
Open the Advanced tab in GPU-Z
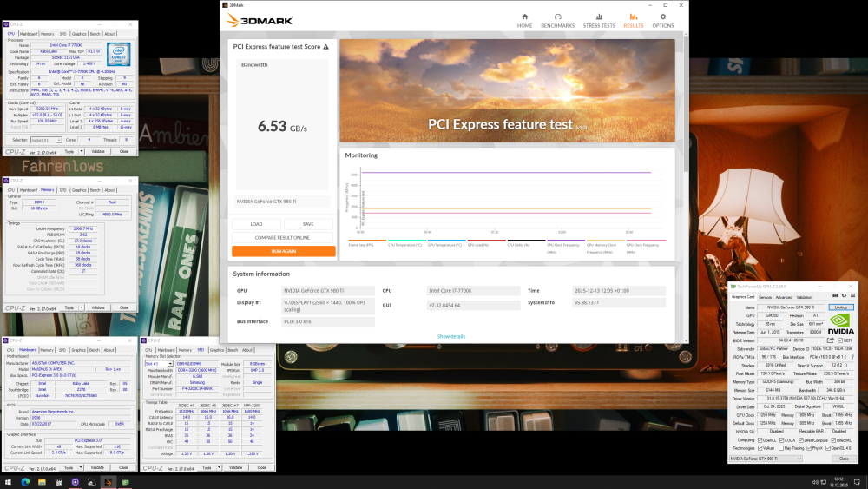click(783, 297)
